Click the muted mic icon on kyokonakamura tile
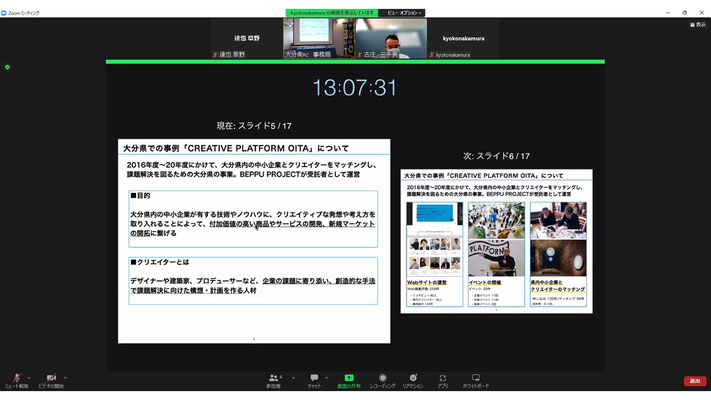This screenshot has width=711, height=400. 432,55
